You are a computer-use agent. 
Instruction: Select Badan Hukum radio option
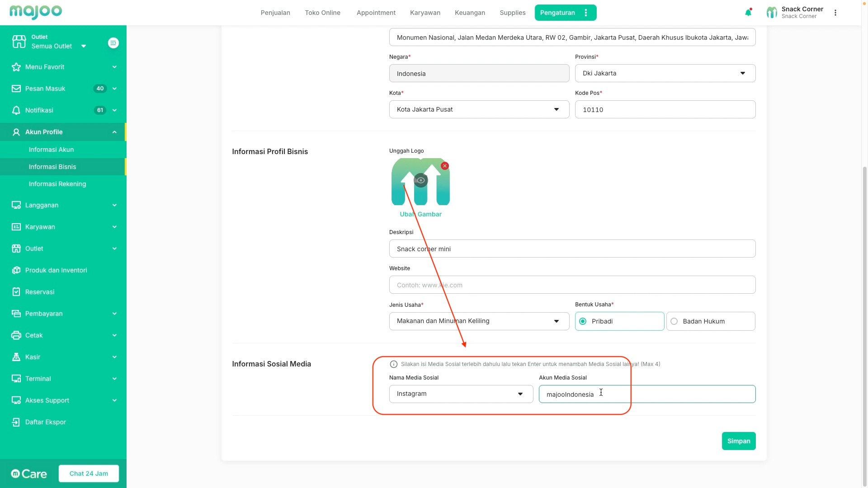[x=674, y=321]
